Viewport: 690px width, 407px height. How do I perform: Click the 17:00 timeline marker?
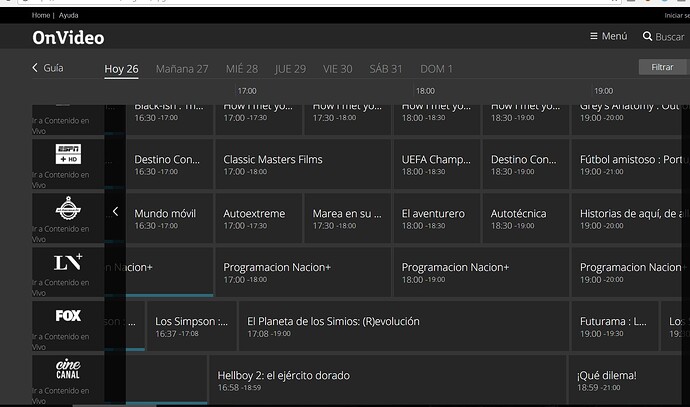pyautogui.click(x=247, y=91)
